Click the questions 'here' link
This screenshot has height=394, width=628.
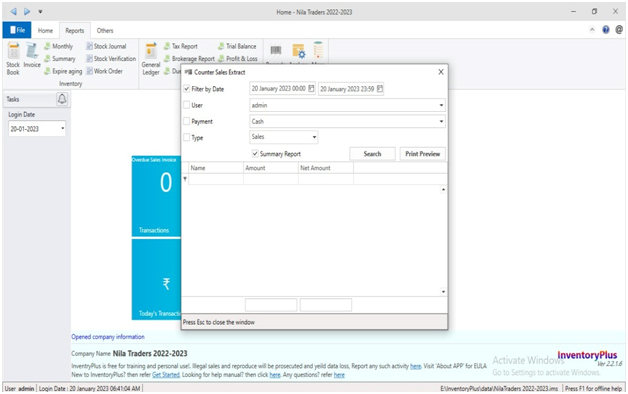pyautogui.click(x=339, y=375)
